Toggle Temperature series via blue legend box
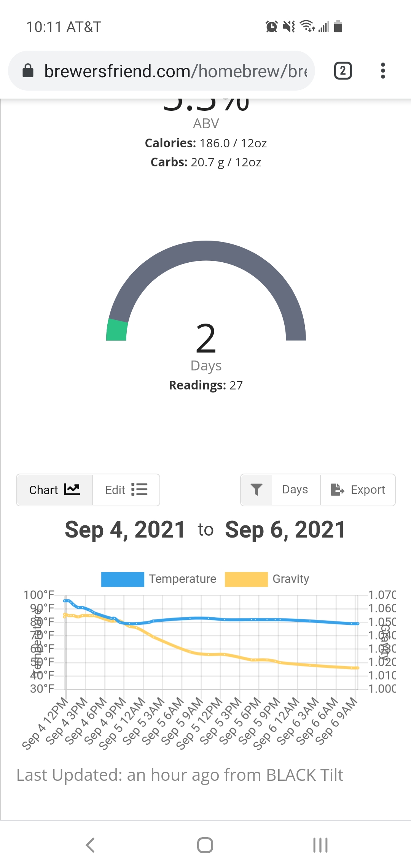 [x=123, y=579]
